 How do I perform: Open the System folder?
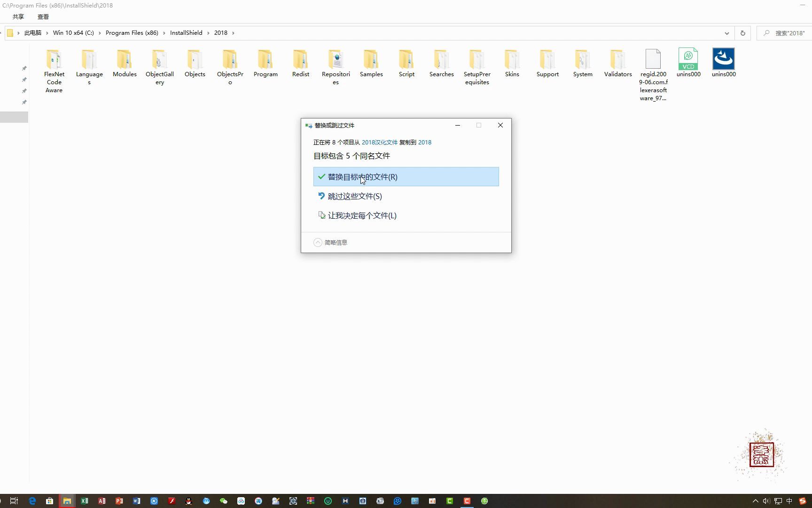583,63
